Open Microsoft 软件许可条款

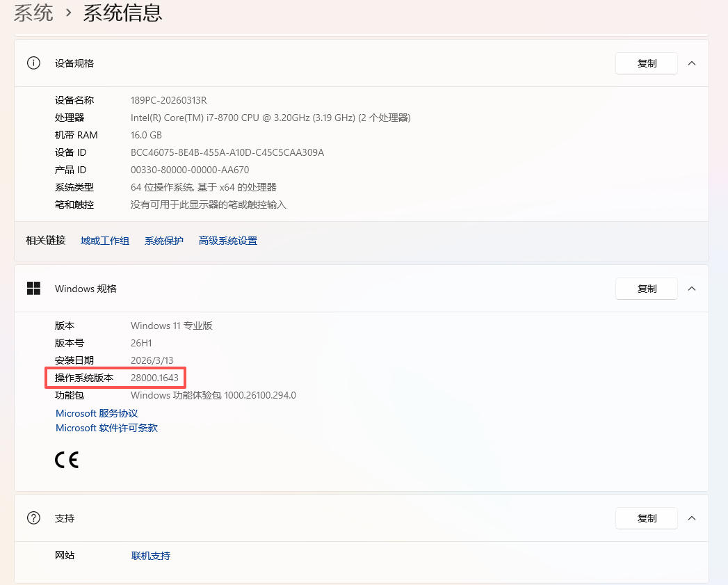106,428
